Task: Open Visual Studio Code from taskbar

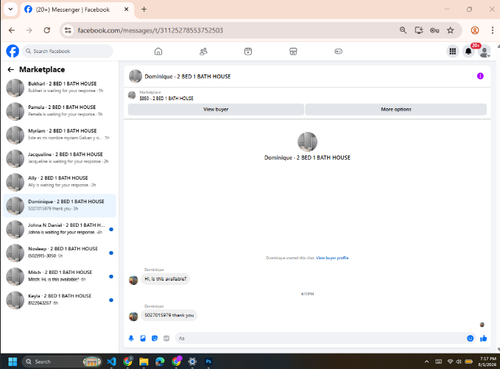Action: click(x=111, y=361)
